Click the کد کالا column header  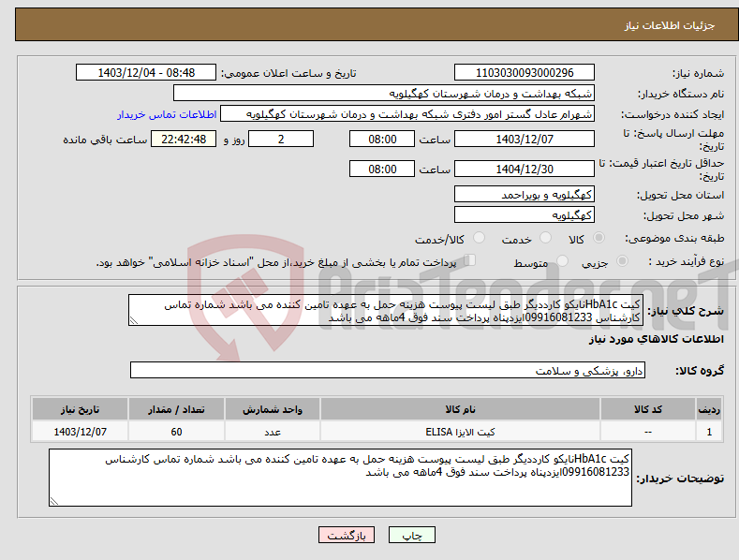tap(648, 409)
